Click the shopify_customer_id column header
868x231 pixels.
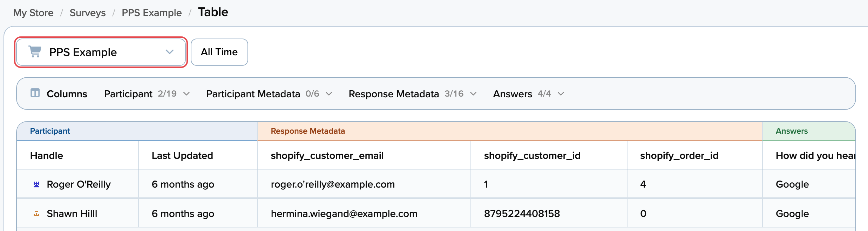point(549,155)
